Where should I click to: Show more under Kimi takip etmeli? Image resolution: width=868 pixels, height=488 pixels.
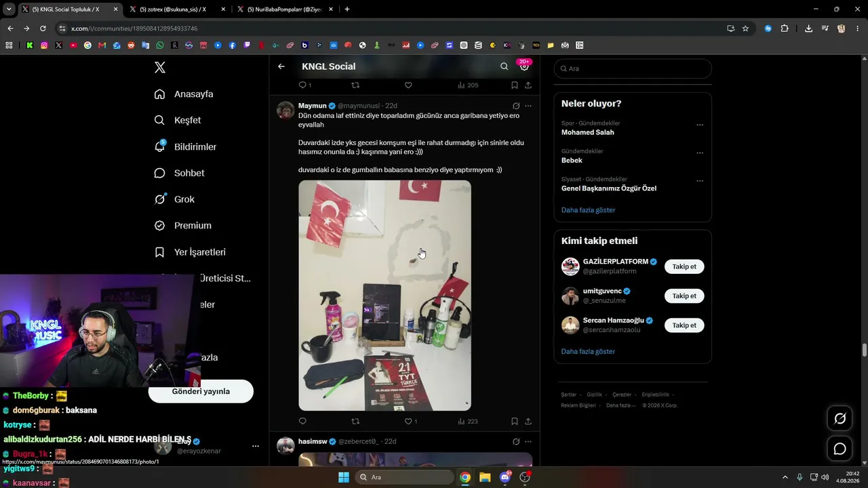(588, 352)
